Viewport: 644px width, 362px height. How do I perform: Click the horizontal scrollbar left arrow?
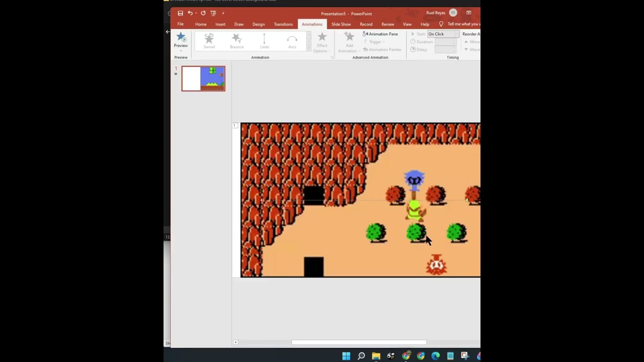coord(235,342)
